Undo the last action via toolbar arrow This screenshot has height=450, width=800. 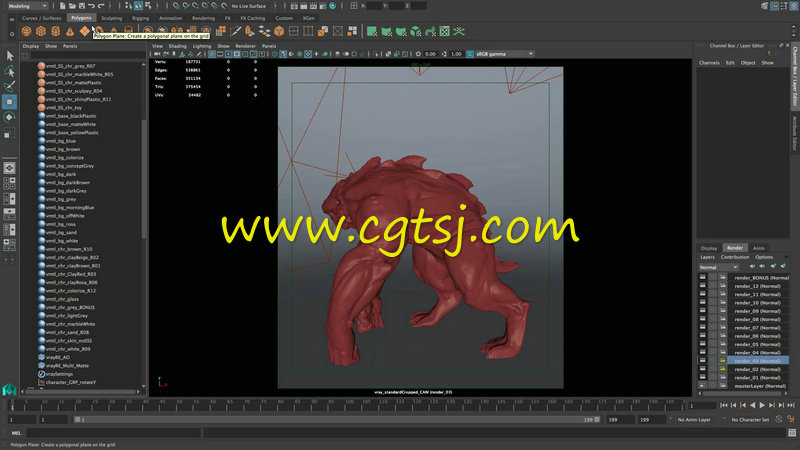(91, 6)
